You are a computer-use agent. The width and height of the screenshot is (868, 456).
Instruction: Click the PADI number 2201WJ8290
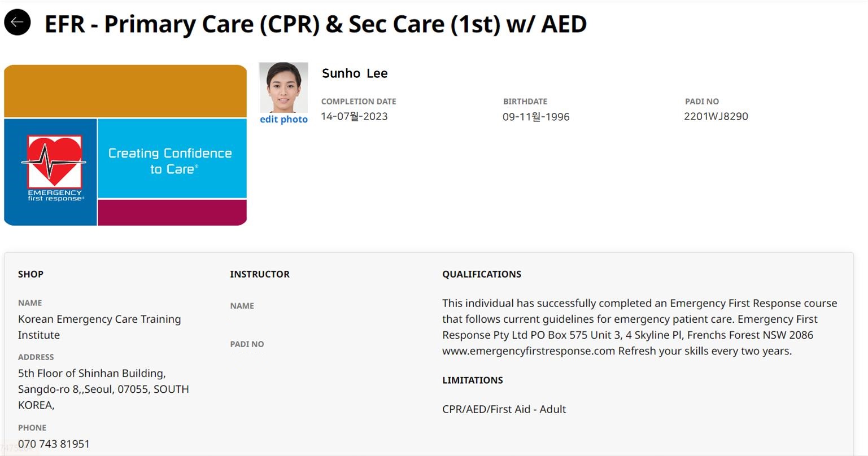point(716,116)
